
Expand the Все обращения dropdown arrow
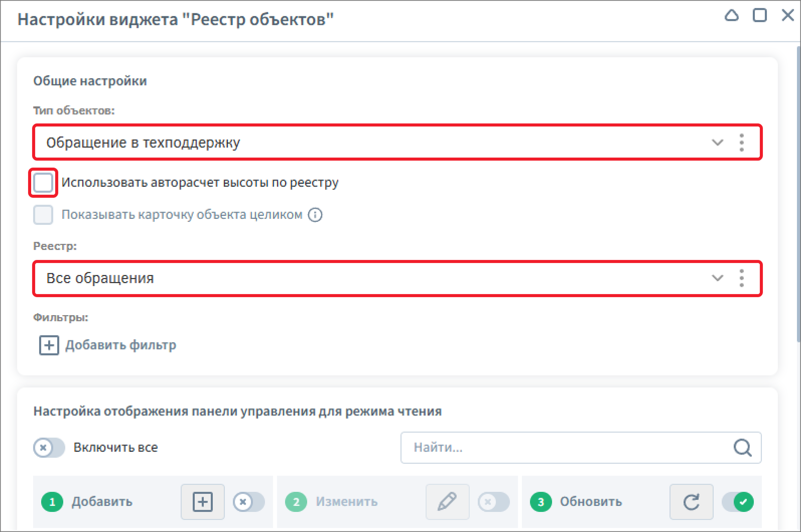point(718,278)
